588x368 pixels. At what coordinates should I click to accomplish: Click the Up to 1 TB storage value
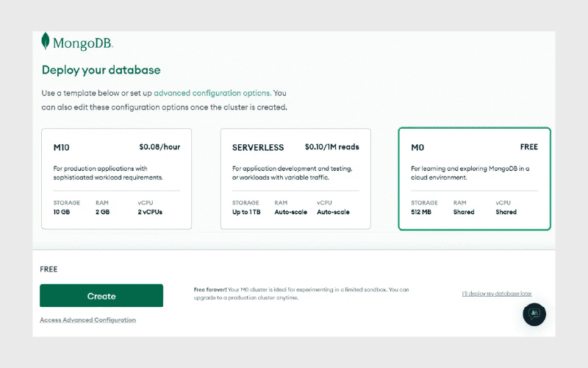coord(246,212)
